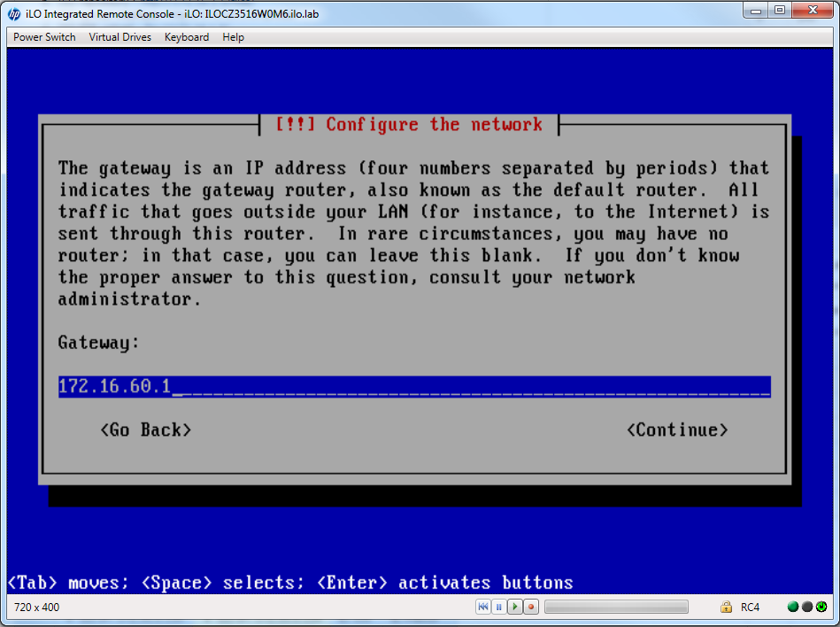Open the Help menu
The image size is (840, 627).
click(233, 37)
